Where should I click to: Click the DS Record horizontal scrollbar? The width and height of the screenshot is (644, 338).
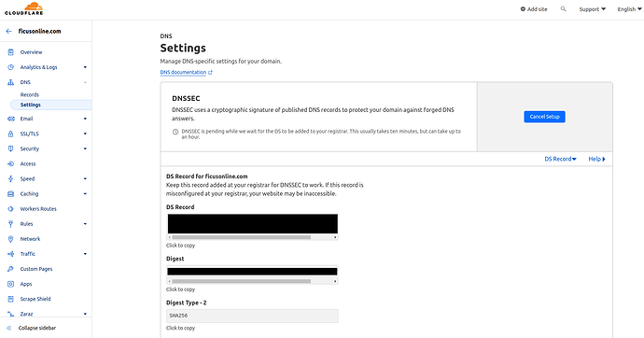click(252, 237)
